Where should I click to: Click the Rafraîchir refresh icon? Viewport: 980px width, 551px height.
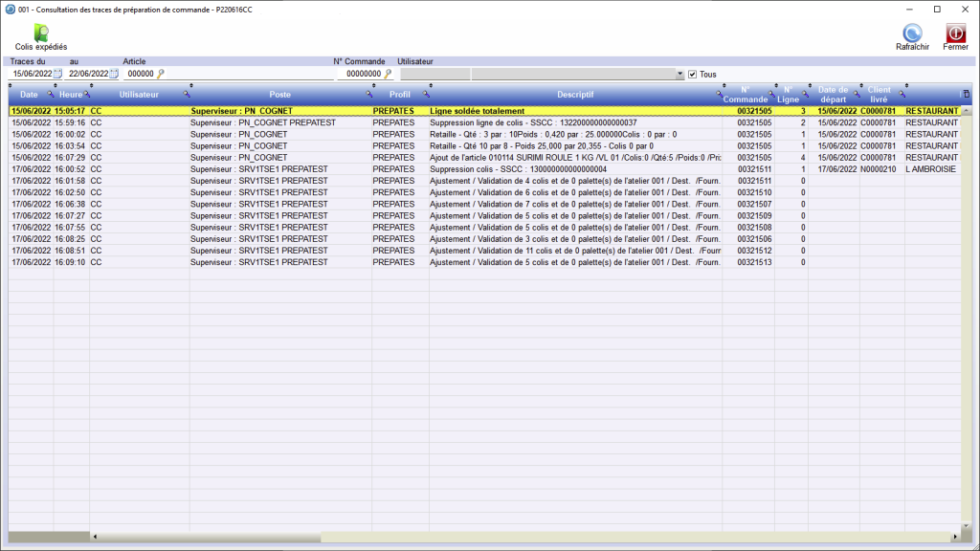click(x=912, y=33)
